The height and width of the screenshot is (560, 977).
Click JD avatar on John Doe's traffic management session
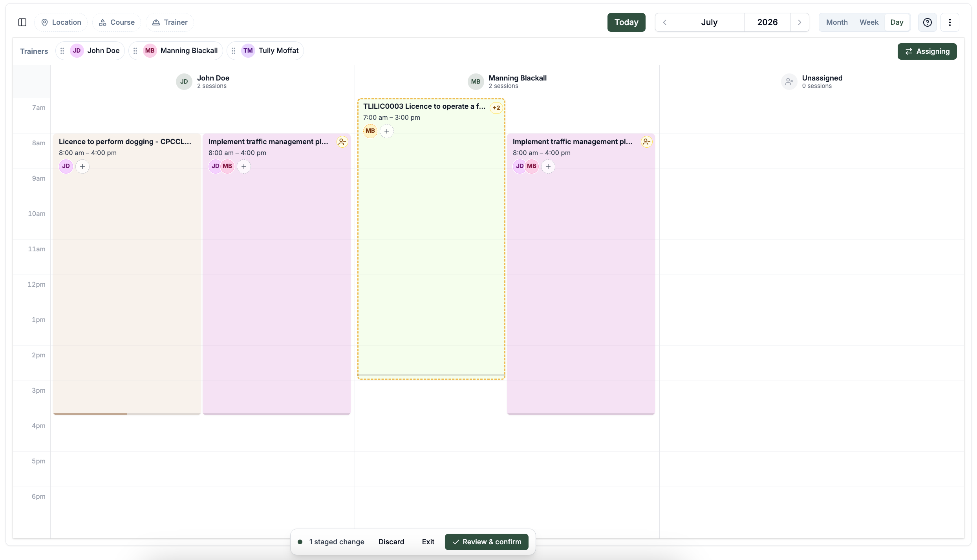point(215,166)
